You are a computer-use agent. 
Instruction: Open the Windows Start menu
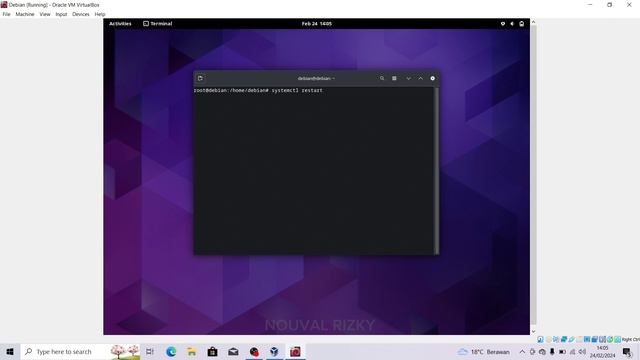pyautogui.click(x=10, y=351)
